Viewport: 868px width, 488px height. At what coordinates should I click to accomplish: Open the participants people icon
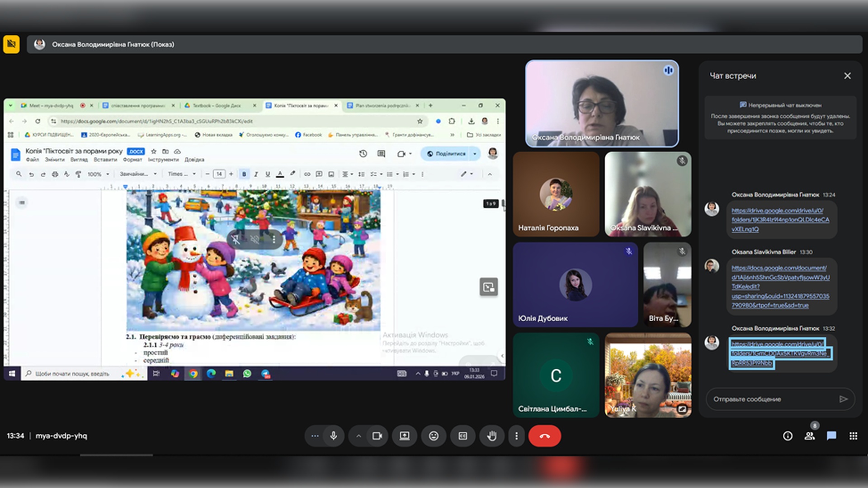pyautogui.click(x=809, y=436)
